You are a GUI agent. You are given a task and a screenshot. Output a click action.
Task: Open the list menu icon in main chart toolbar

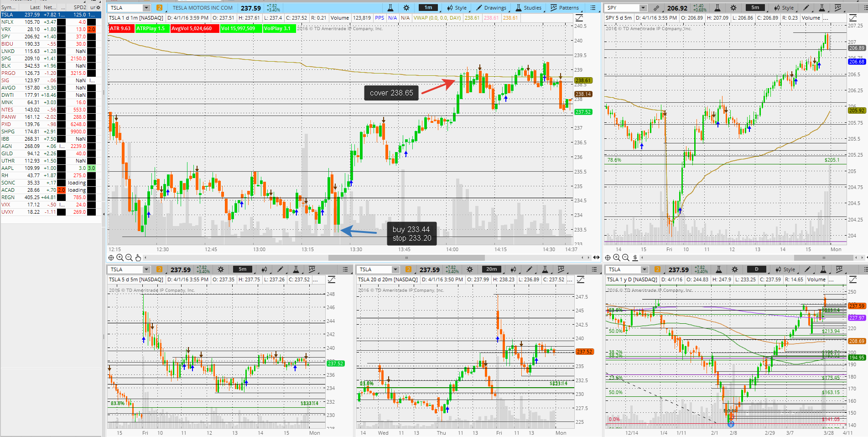(x=593, y=8)
